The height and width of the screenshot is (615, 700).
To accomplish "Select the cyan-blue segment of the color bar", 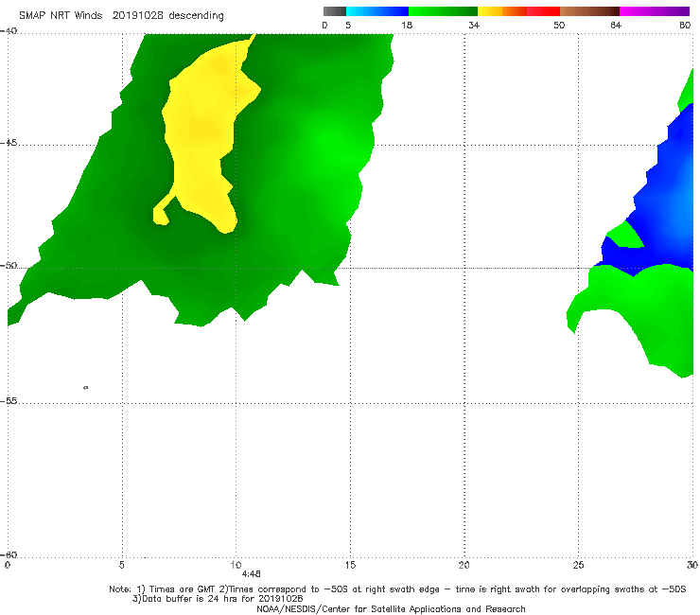I will click(377, 11).
